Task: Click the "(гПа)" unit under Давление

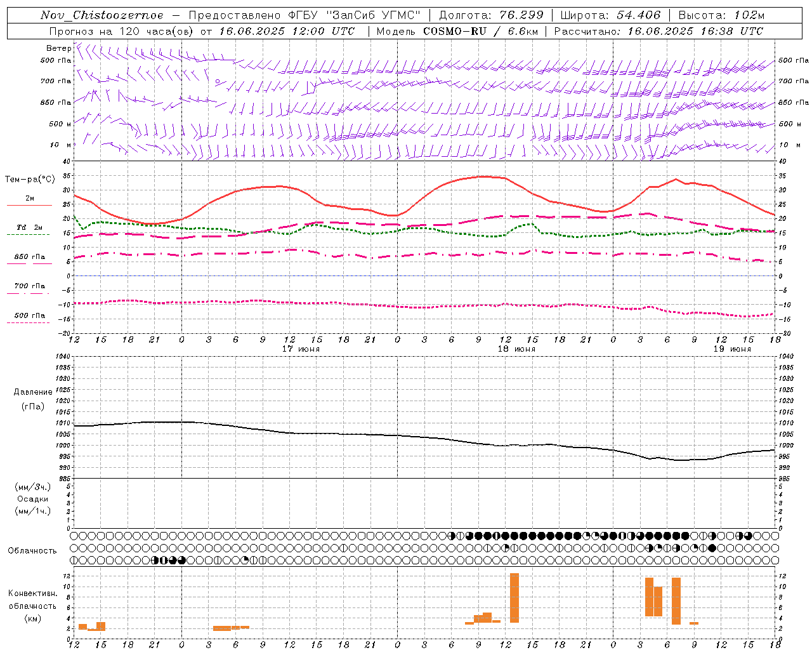Action: click(x=33, y=406)
